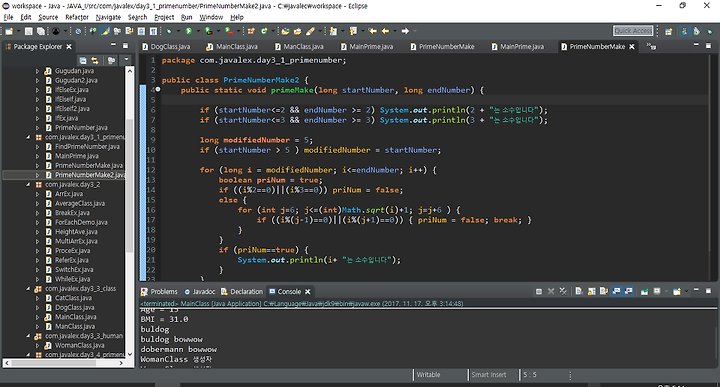Image resolution: width=720 pixels, height=387 pixels.
Task: Toggle Mark Occurrences highlighter icon
Action: pyautogui.click(x=106, y=31)
